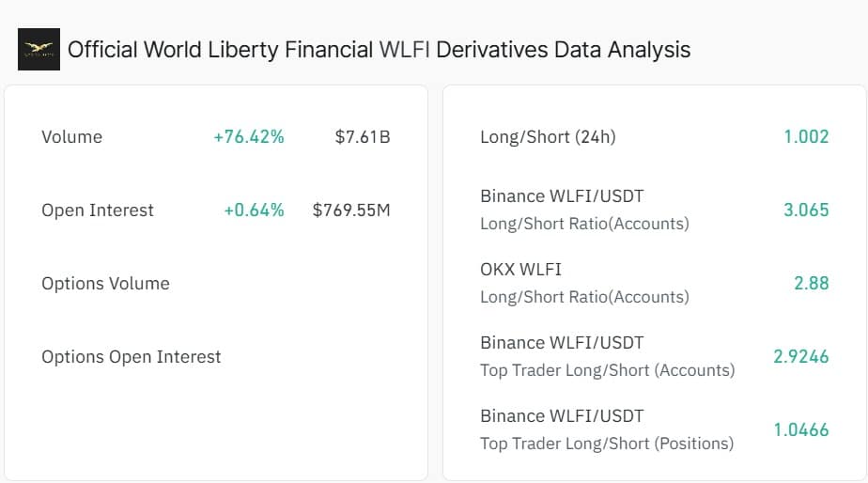
Task: Open Binance Top Trader Long/Short (Positions) row
Action: pyautogui.click(x=607, y=429)
